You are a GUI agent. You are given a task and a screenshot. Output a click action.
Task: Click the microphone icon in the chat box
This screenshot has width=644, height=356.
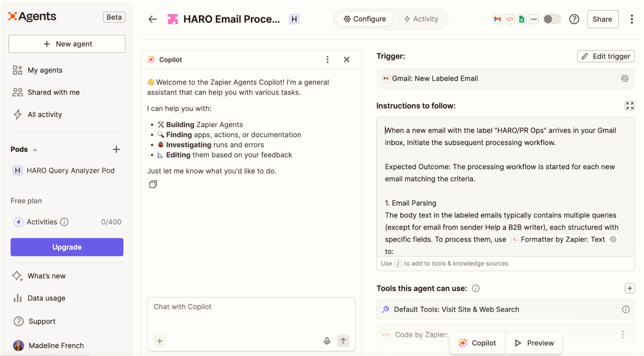[x=327, y=341]
